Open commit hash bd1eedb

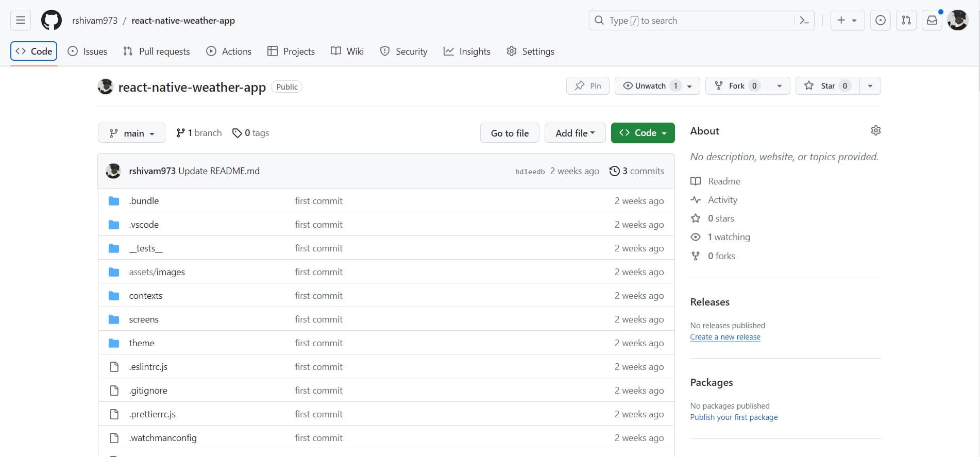coord(530,172)
